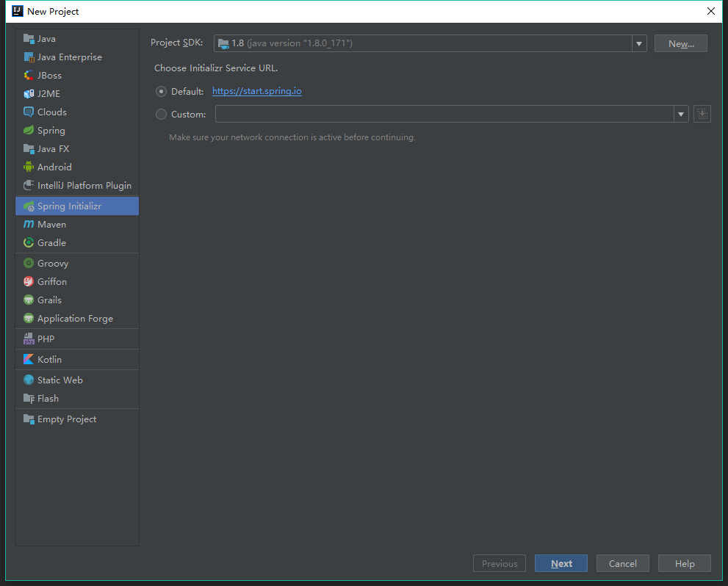Viewport: 728px width, 586px height.
Task: Select IntelliJ Platform Plugin label
Action: pyautogui.click(x=84, y=186)
